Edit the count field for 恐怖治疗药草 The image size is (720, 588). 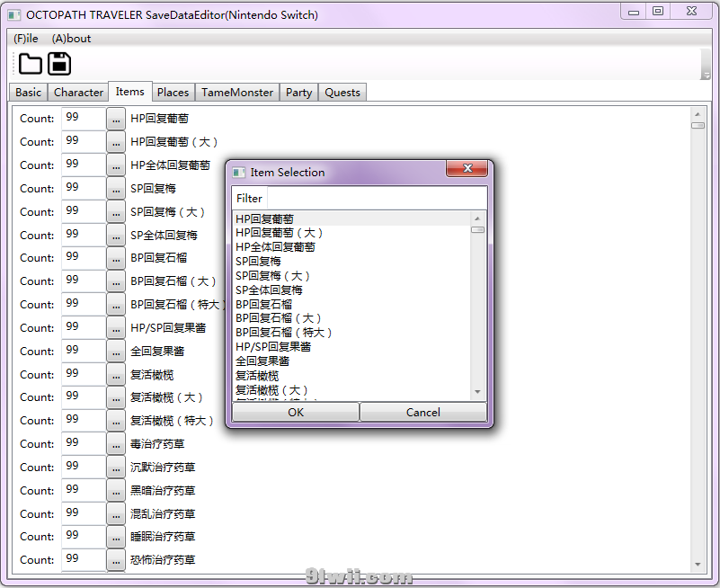84,560
